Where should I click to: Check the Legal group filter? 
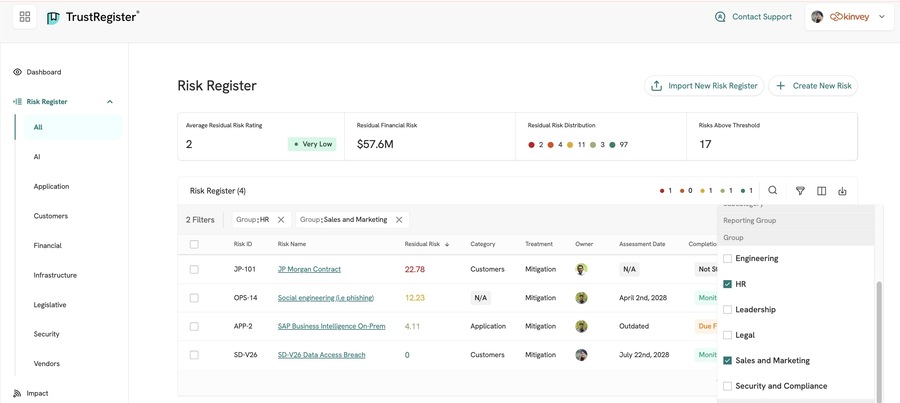tap(727, 335)
